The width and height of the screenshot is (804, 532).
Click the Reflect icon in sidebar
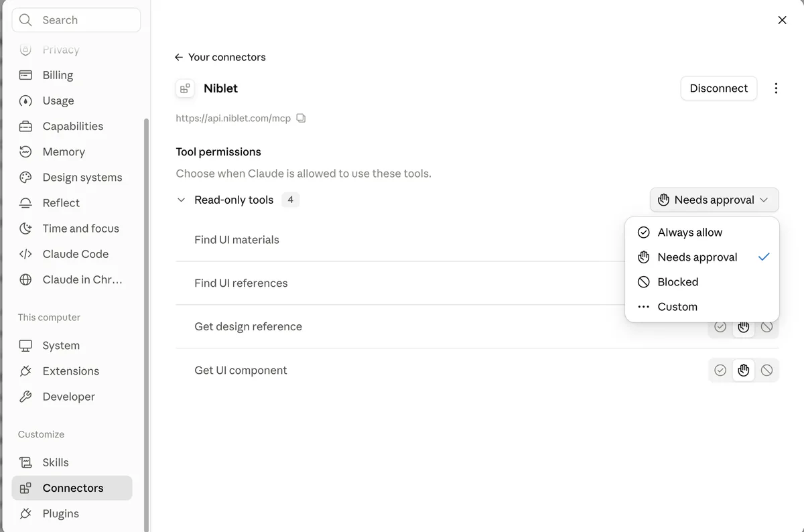(25, 202)
